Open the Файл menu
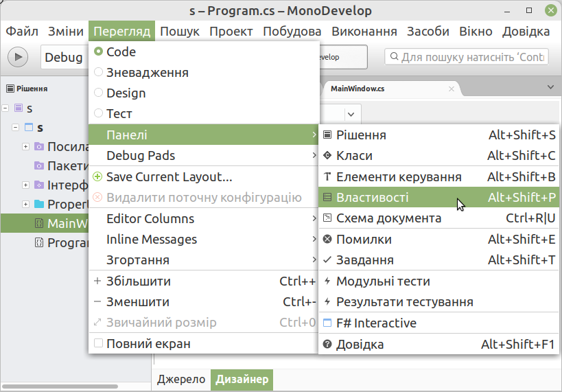Image resolution: width=562 pixels, height=392 pixels. 22,31
